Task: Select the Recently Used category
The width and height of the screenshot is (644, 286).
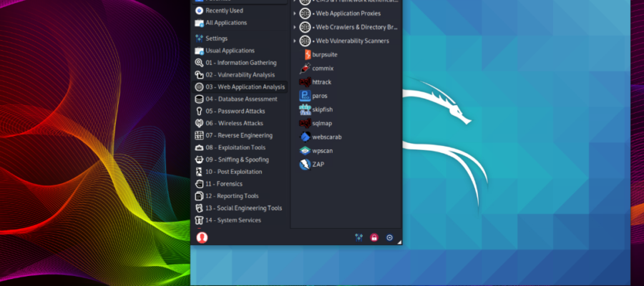Action: point(240,11)
